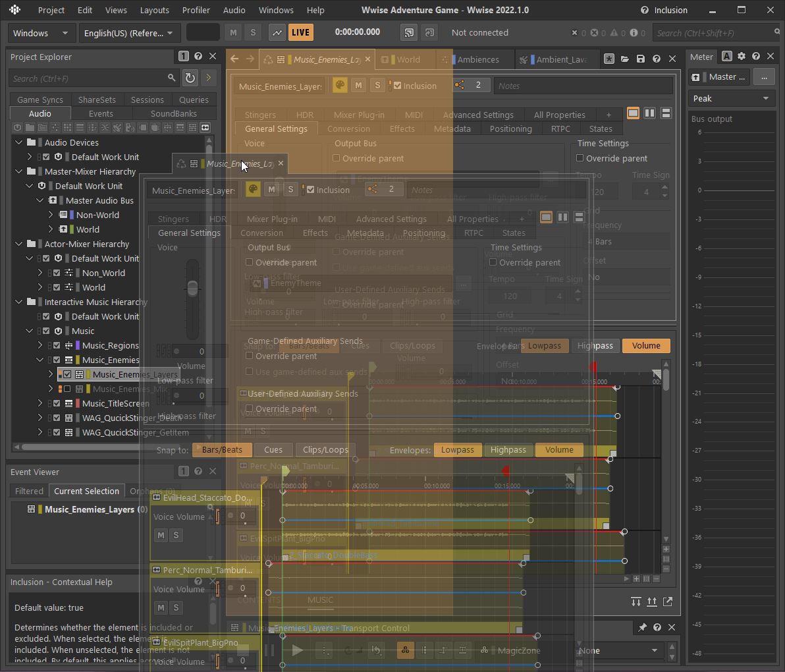Go back with the left arrow in the editor tab bar
The width and height of the screenshot is (785, 672).
234,59
